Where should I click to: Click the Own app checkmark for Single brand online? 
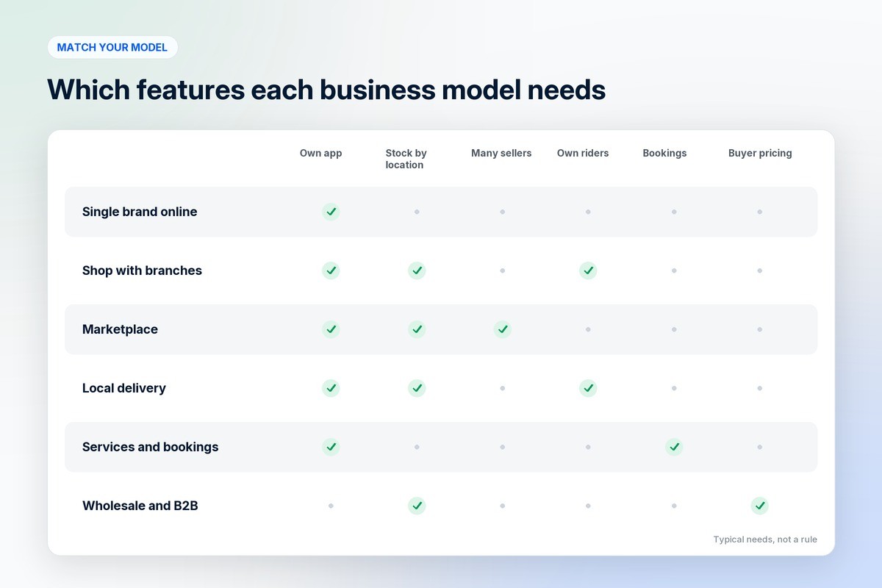tap(331, 212)
